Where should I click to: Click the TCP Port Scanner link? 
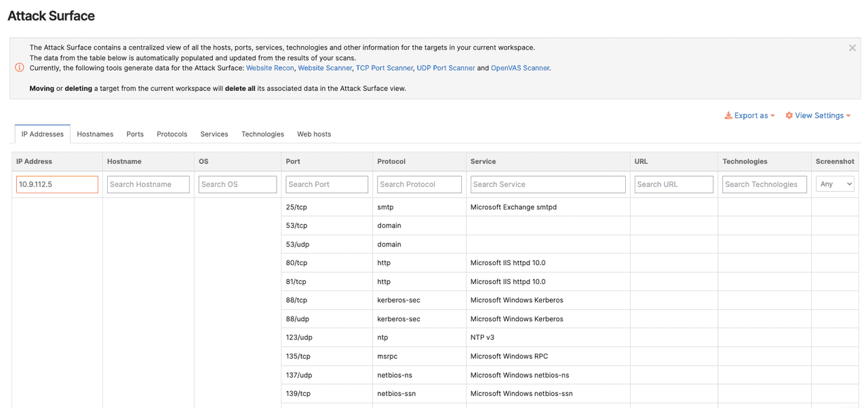[384, 68]
